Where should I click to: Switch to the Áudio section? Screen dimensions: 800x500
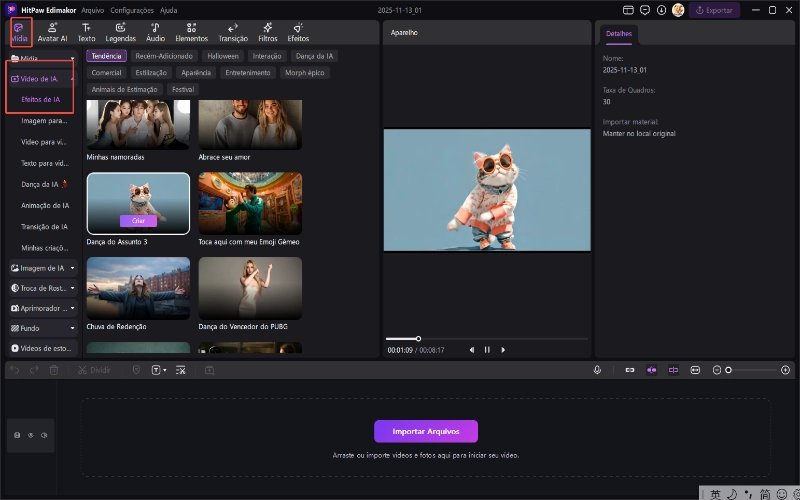pos(155,31)
